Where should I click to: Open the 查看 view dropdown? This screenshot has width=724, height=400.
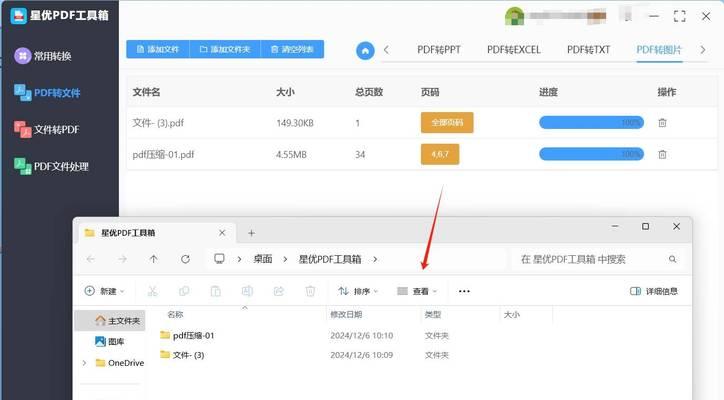[417, 291]
